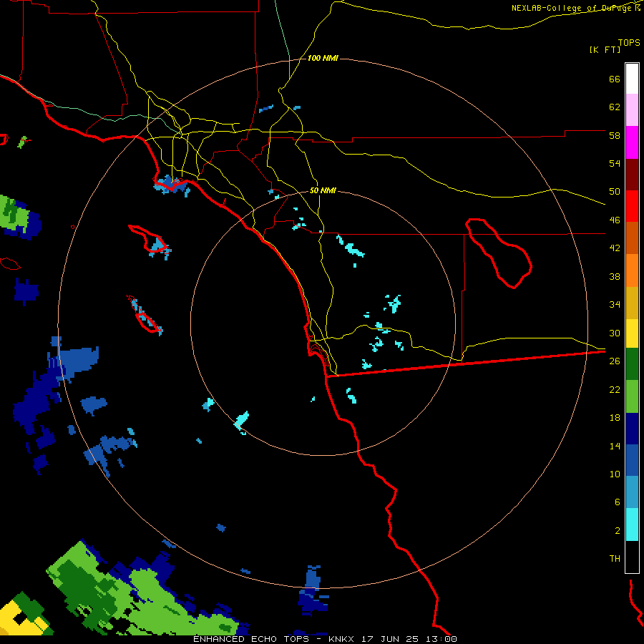Select the 26 legend value

tap(615, 361)
